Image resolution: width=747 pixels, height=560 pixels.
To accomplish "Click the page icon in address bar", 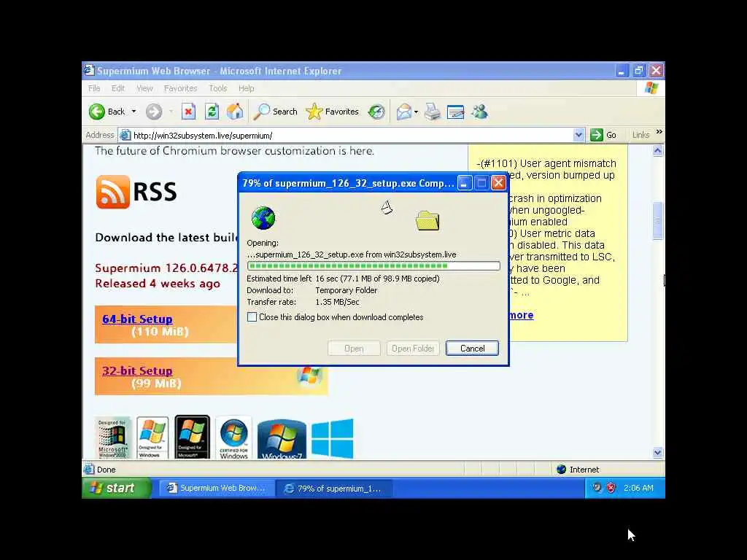I will click(125, 135).
